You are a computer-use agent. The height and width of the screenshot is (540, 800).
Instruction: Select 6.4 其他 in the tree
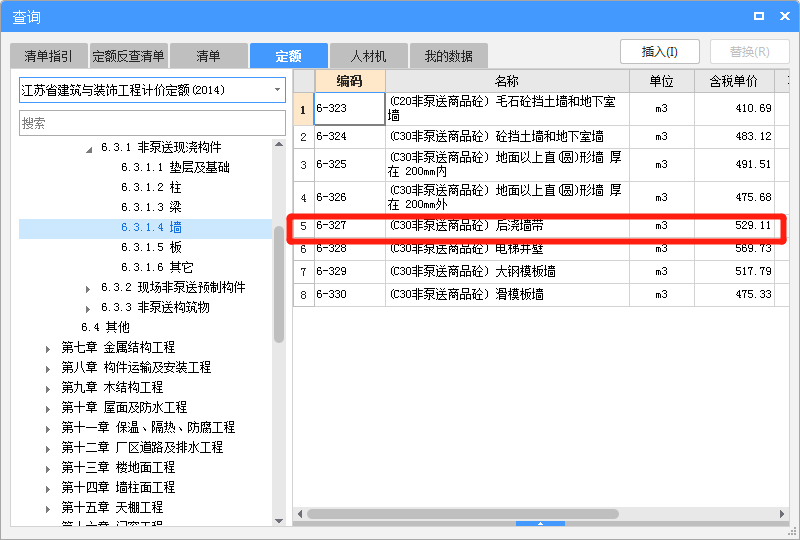[105, 327]
